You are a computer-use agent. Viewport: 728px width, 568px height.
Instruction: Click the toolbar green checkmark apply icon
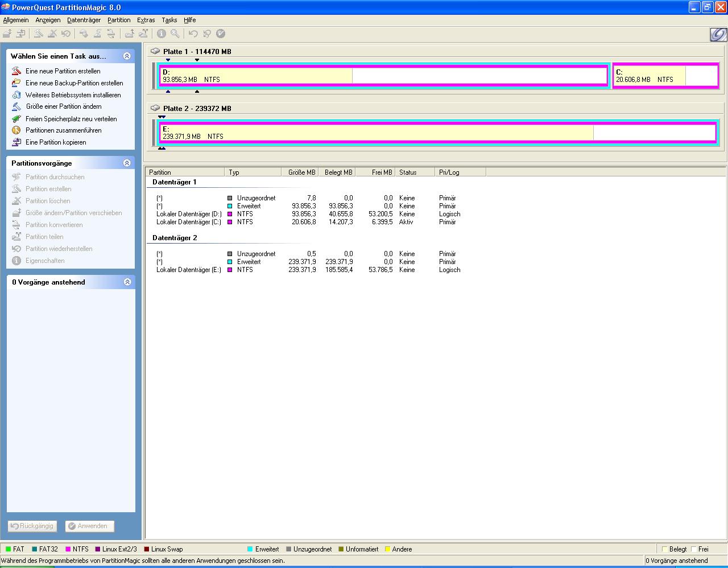click(x=221, y=34)
